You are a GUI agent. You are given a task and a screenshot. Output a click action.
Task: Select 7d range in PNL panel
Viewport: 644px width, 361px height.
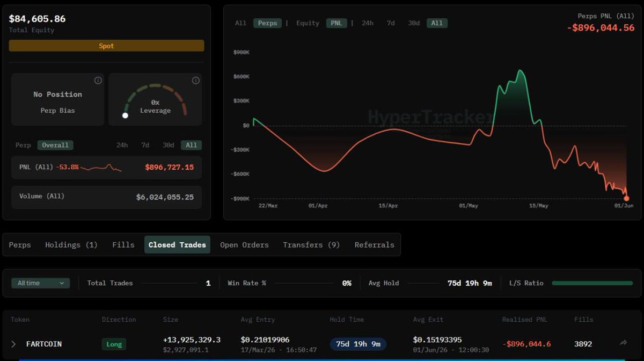click(145, 145)
